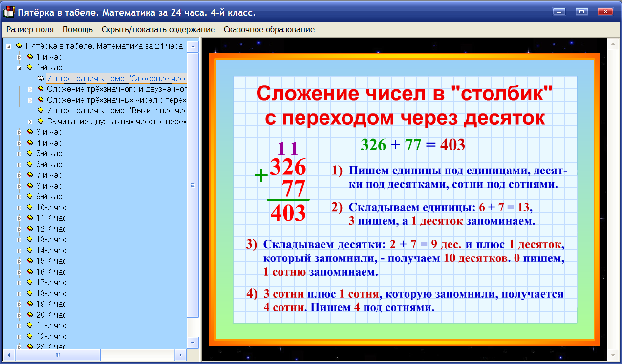Click the icon beside 'Сложение трёхзначных чисел'
The height and width of the screenshot is (364, 622).
coord(40,100)
